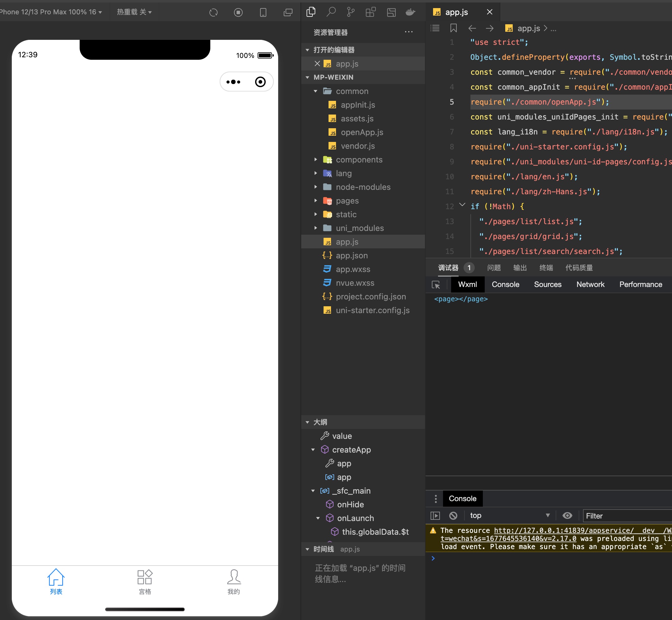Tap the 我的 profile tab icon
672x620 pixels.
[x=234, y=577]
